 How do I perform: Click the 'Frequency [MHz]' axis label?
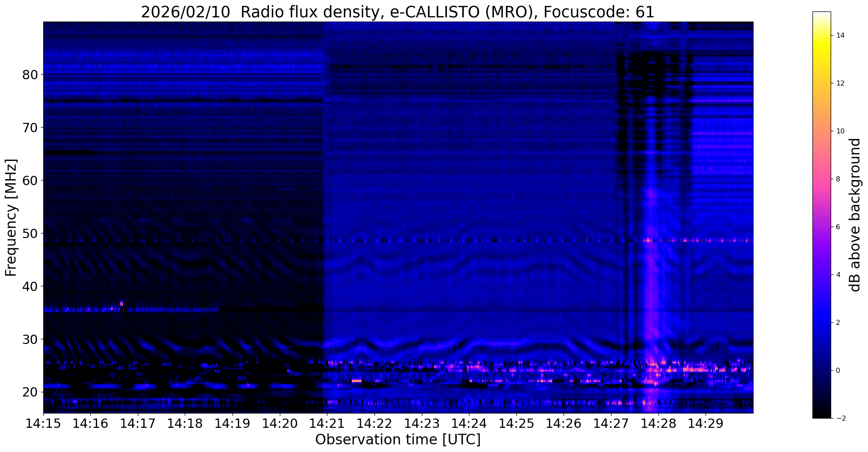point(11,217)
